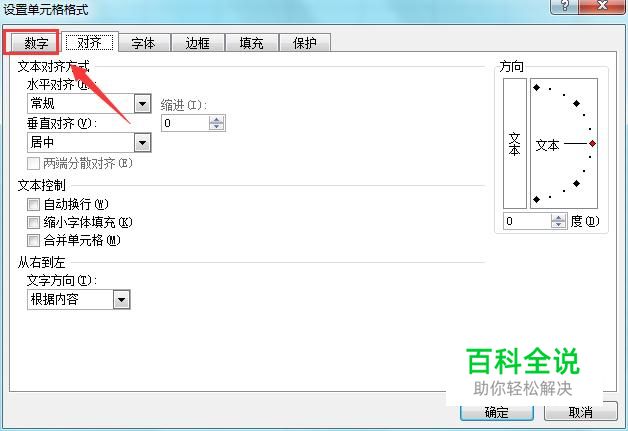Open the 填充 tab
Screen dimensions: 628x431
coord(252,43)
